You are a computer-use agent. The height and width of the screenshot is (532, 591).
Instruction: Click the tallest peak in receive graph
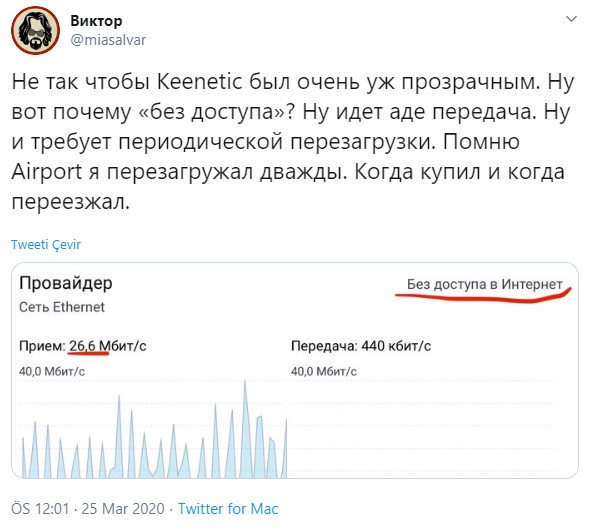pos(245,385)
